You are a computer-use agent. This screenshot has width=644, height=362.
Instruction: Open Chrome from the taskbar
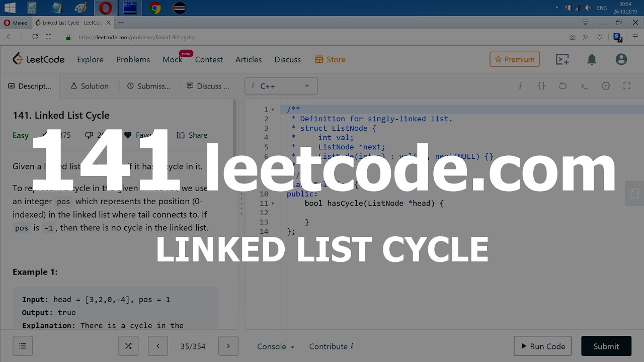click(155, 8)
